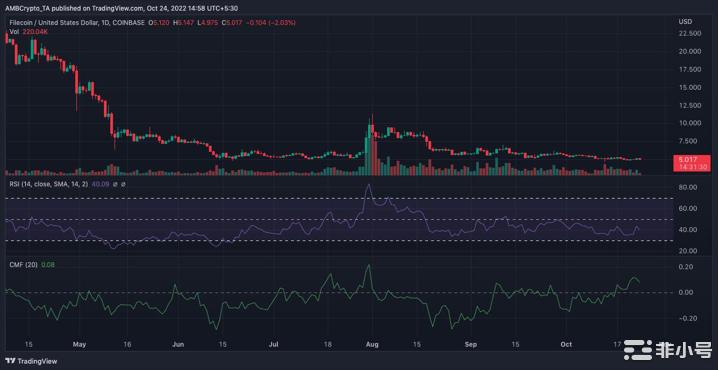Click the green CMF value 0.08
Screen dimensions: 718x370
[x=48, y=265]
